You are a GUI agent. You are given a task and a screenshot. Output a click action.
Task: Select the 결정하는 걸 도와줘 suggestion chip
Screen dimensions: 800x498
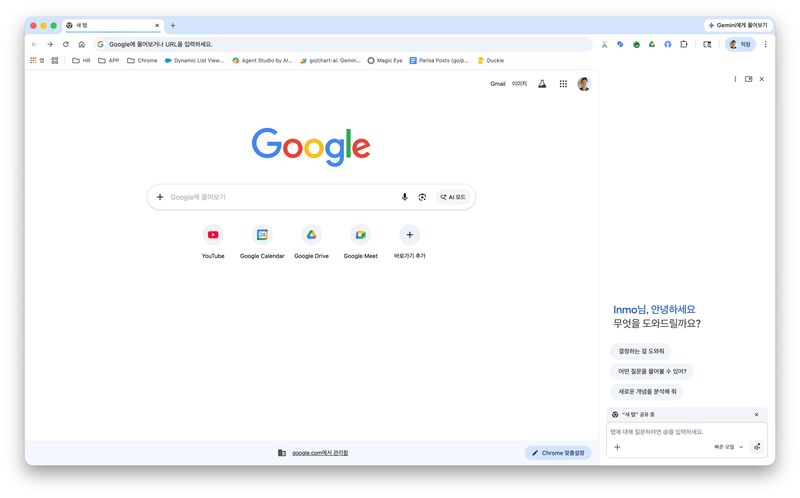(x=641, y=351)
